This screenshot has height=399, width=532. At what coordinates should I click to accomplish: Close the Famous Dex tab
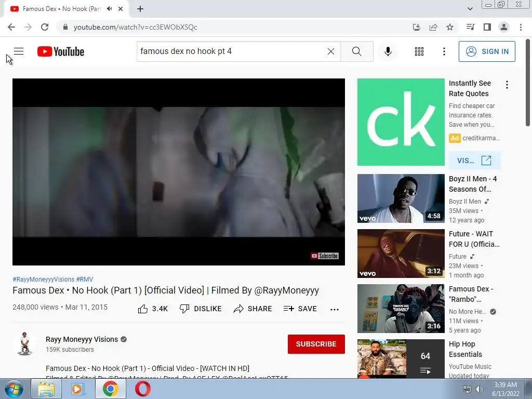pos(121,9)
